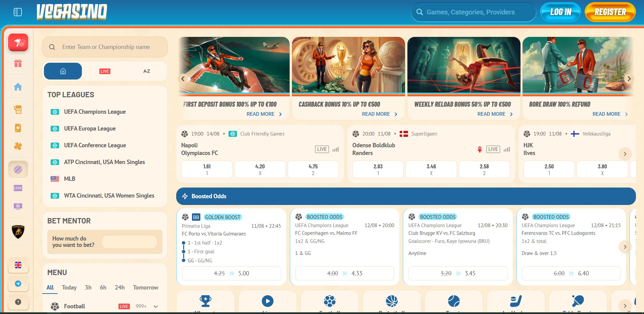Screen dimensions: 644x314
Task: Open help question mark icon
Action: 18,302
